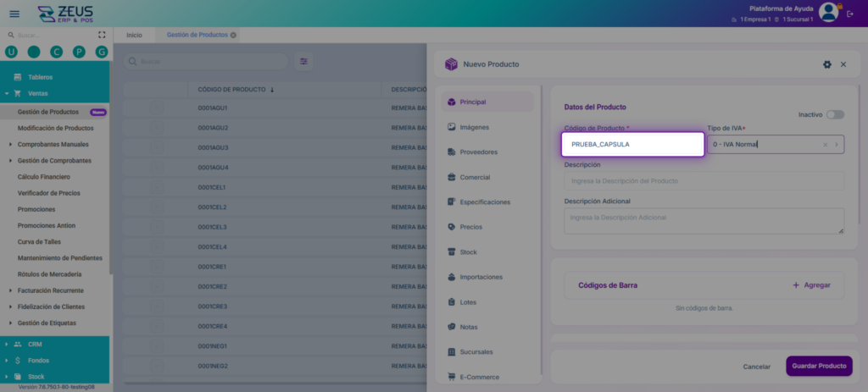
Task: Select the Imágenes section icon
Action: tap(451, 127)
